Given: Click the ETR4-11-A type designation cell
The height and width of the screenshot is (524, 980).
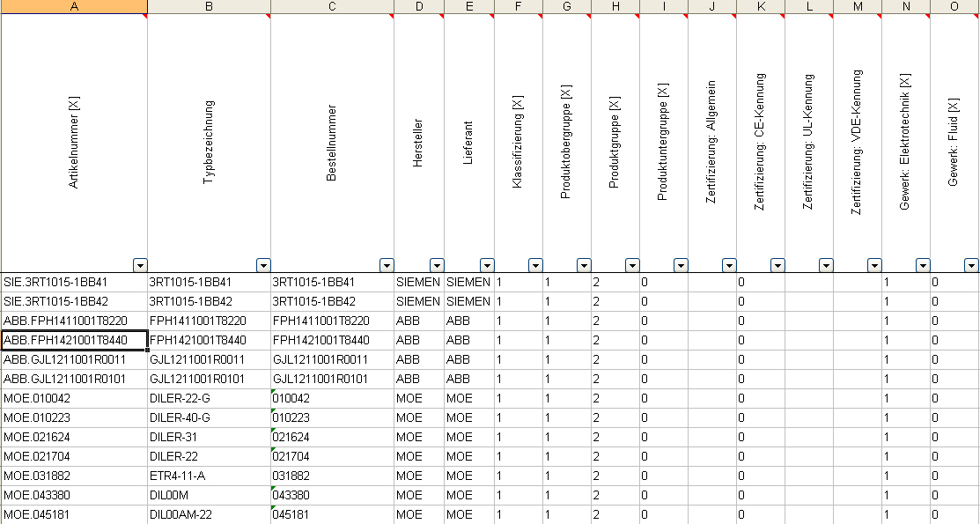Looking at the screenshot, I should point(209,476).
